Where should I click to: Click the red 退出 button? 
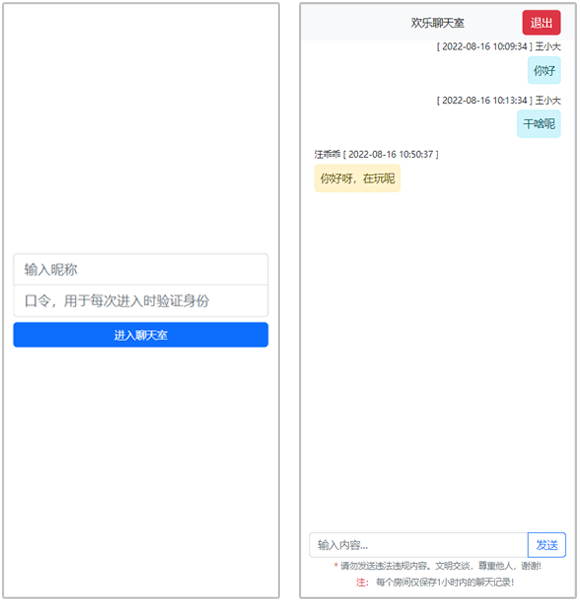(541, 23)
